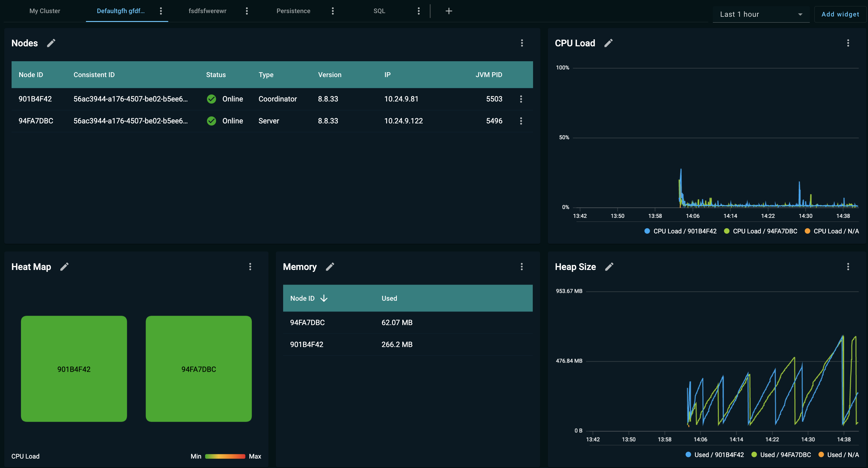Viewport: 868px width, 468px height.
Task: Toggle Used / 94FA7DBC legend series
Action: 781,455
